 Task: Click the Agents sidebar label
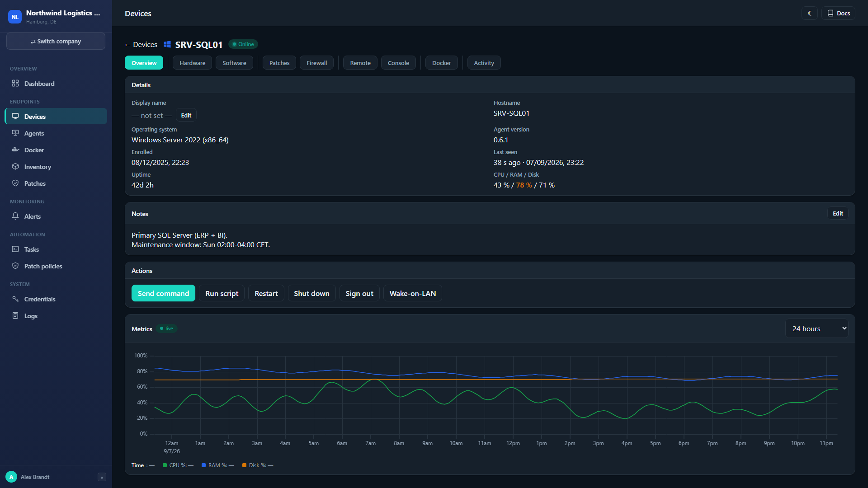pyautogui.click(x=34, y=133)
